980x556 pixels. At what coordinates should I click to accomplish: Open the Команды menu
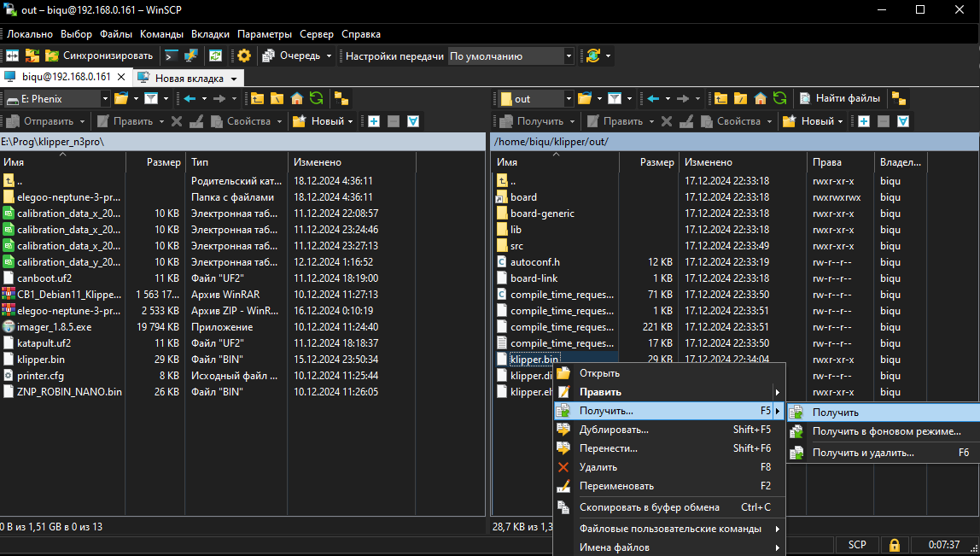tap(162, 34)
